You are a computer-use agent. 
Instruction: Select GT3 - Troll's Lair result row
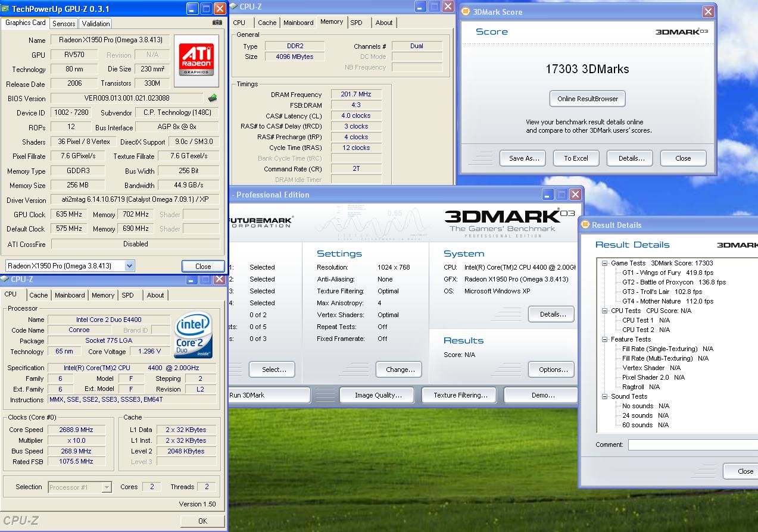point(662,292)
